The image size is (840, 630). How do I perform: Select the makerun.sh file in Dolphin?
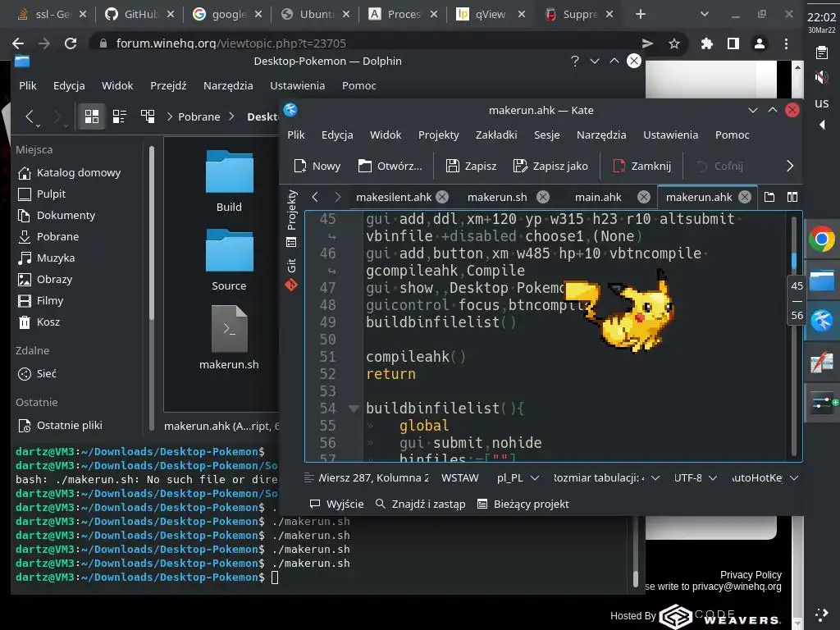pyautogui.click(x=230, y=337)
